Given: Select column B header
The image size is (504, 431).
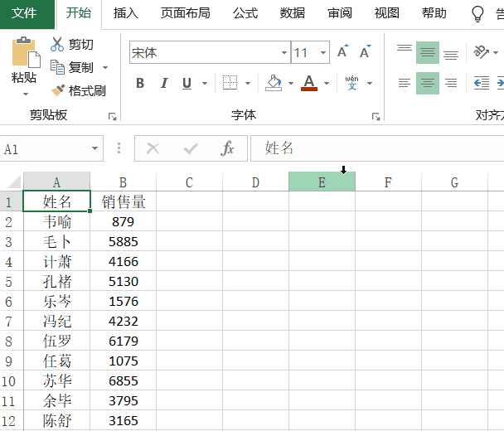Looking at the screenshot, I should [124, 182].
